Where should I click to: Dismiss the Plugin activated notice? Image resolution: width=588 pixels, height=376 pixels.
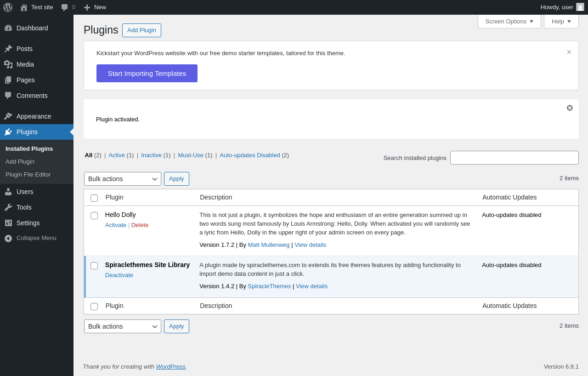[570, 108]
